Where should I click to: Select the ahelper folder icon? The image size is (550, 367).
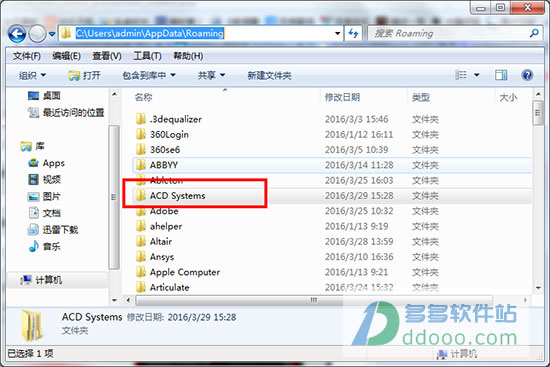141,226
